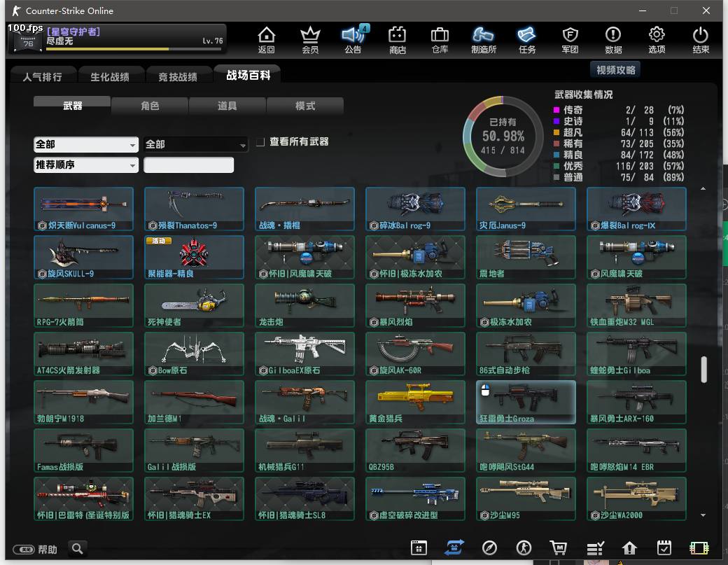Select the 死神使者 chainsaw weapon card

[x=194, y=305]
